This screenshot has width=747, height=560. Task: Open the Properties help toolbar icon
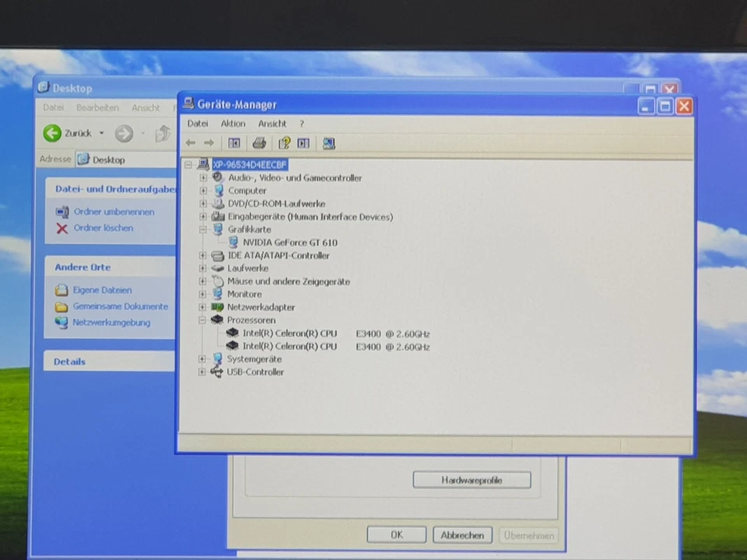point(285,143)
